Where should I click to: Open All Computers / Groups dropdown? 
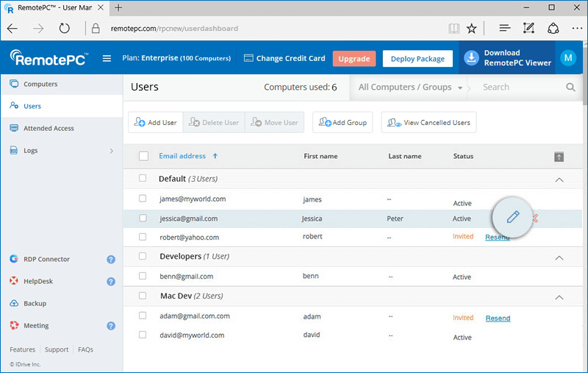pos(409,87)
